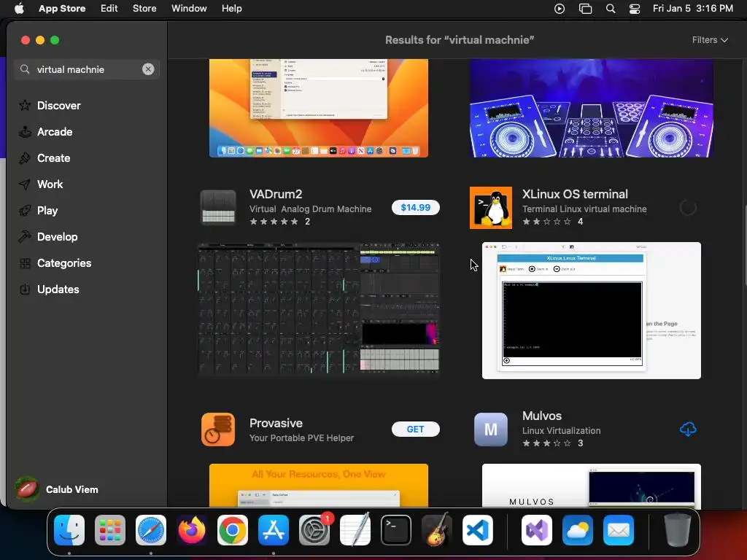The image size is (747, 560).
Task: Launch GarageBand from the dock
Action: 437,529
